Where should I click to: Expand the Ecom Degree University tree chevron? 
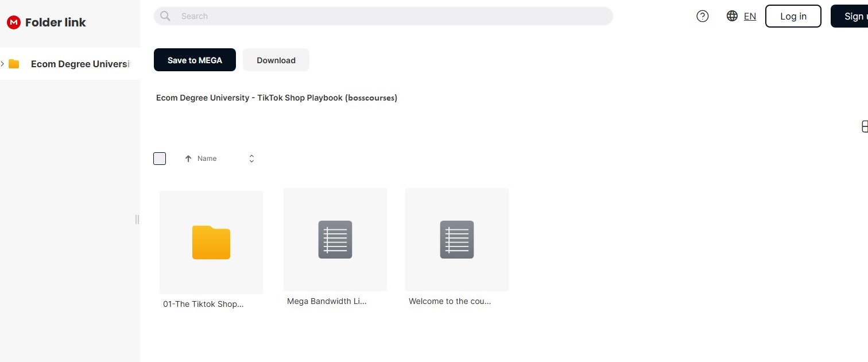pyautogui.click(x=3, y=64)
